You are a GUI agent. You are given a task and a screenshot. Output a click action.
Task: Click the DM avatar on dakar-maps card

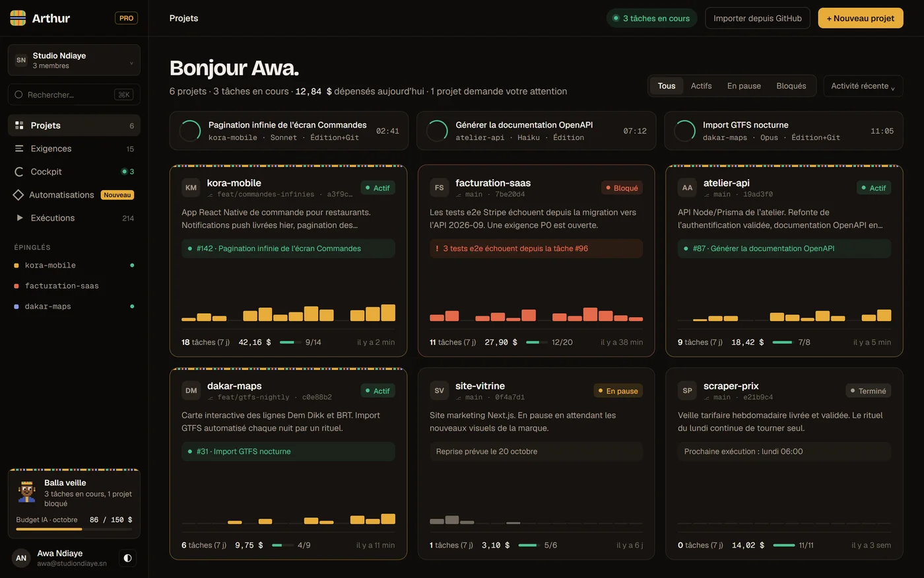click(x=191, y=390)
